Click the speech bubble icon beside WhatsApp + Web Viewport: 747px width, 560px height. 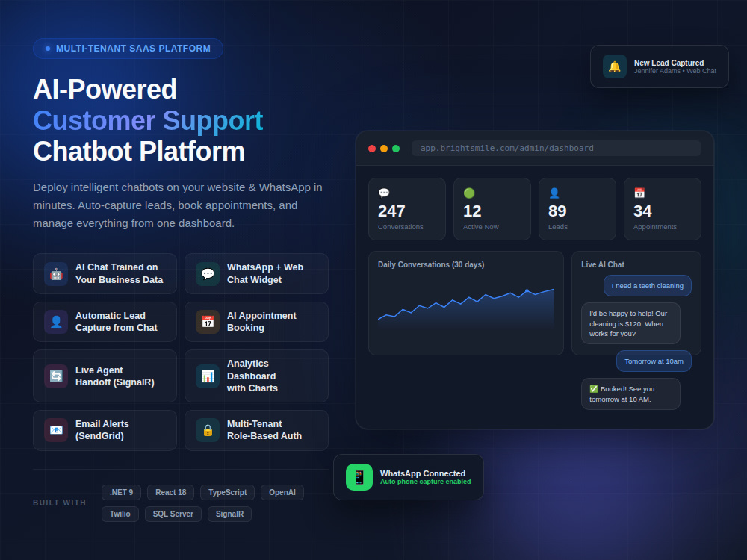point(208,274)
